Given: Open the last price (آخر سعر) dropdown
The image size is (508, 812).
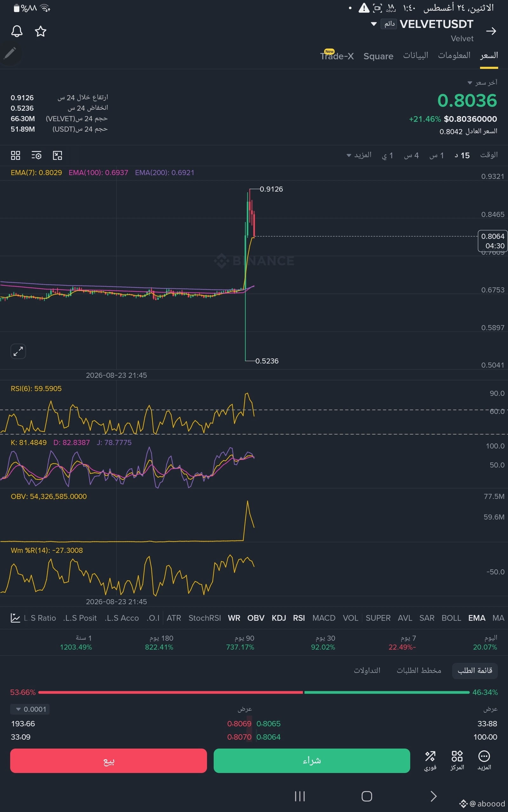Looking at the screenshot, I should tap(482, 82).
